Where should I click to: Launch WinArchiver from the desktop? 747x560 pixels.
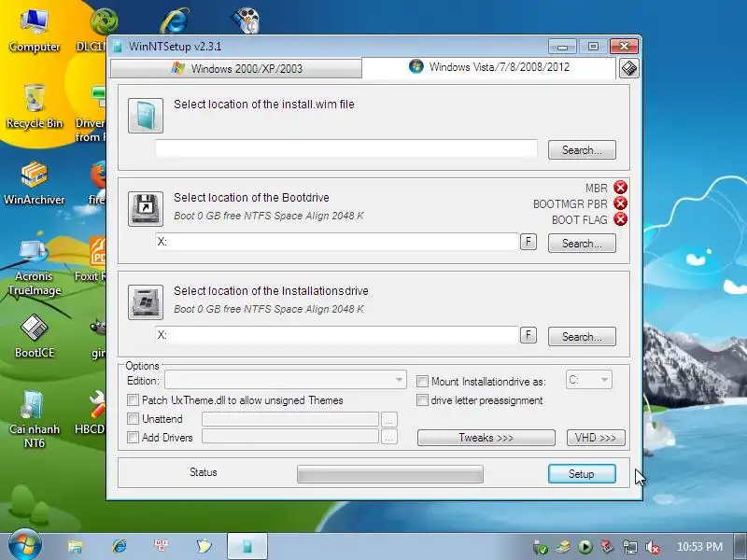click(35, 183)
